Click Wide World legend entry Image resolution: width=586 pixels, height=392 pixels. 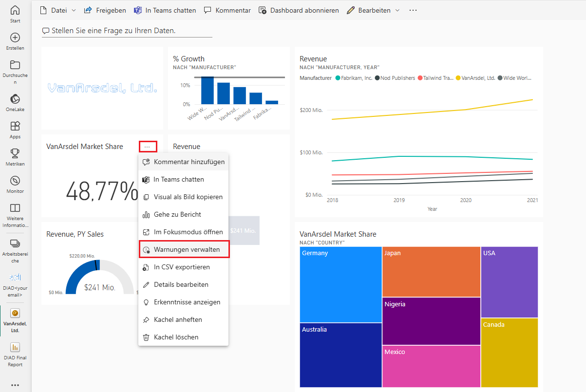[x=514, y=78]
